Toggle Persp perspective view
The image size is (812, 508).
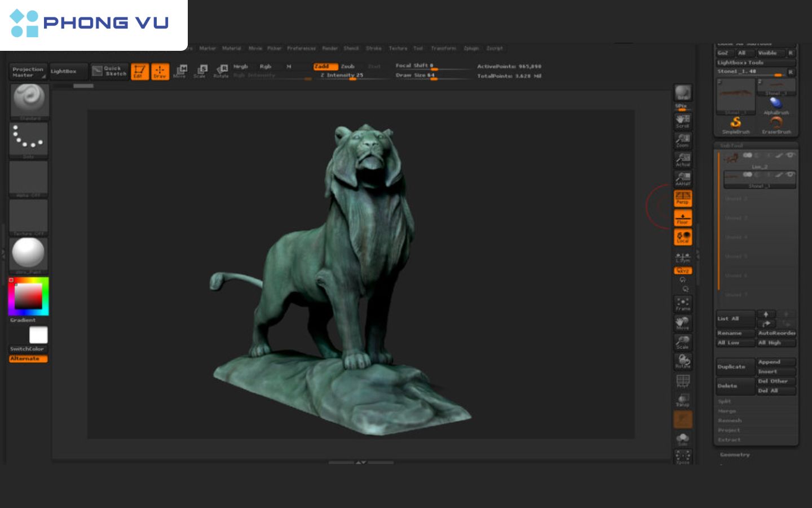tap(683, 198)
